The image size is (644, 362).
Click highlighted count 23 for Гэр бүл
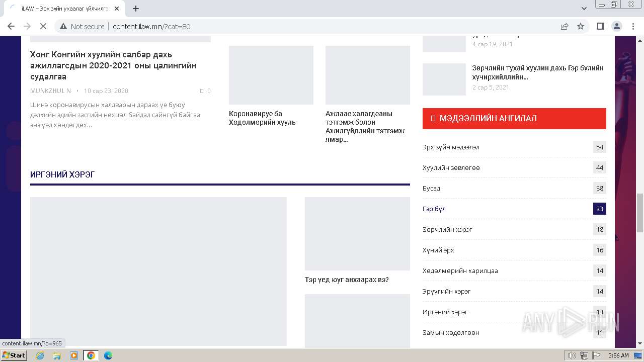coord(600,209)
